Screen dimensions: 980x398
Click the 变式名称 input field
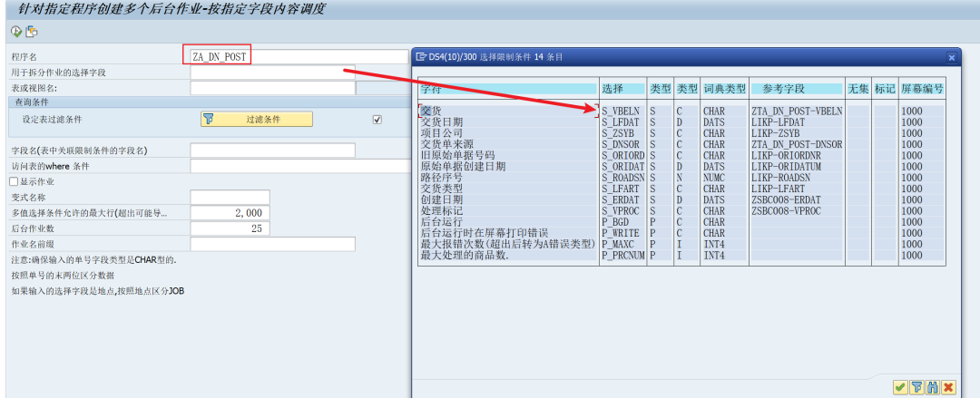coord(230,198)
